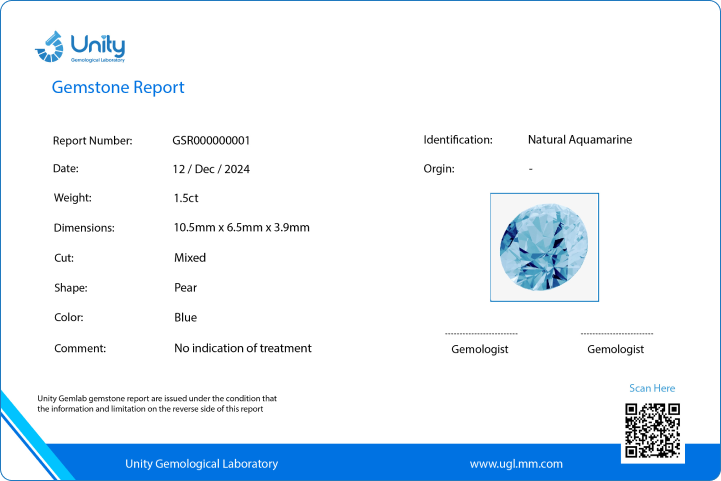Open the www.ugl.mm.com website link
Screen dimensions: 721x481
[516, 464]
